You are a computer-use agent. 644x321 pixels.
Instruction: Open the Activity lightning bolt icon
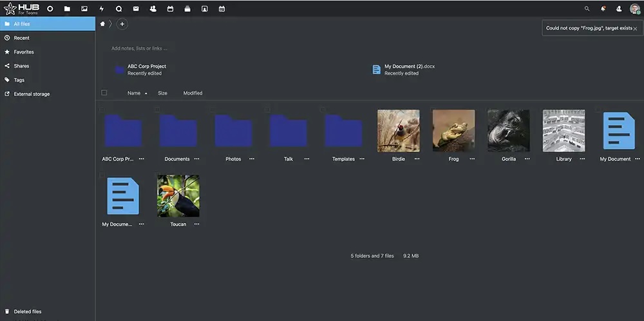(101, 9)
